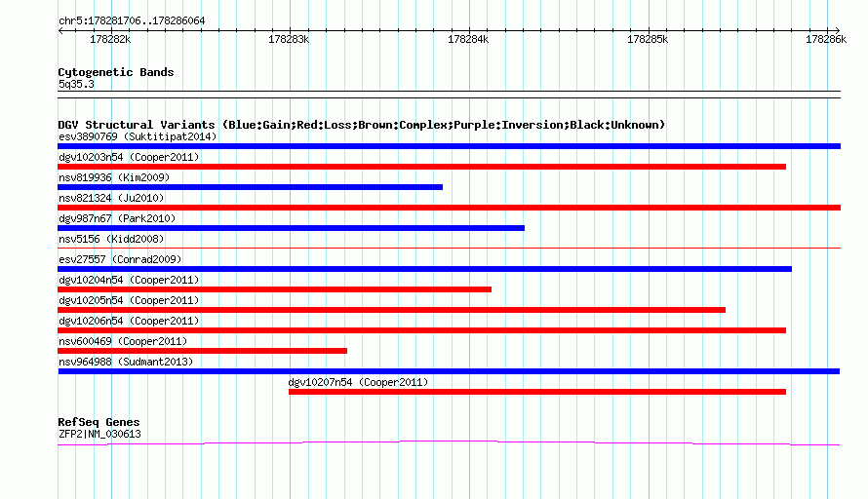The height and width of the screenshot is (499, 868).
Task: Select the blue nsv964988 gain bar
Action: (449, 371)
